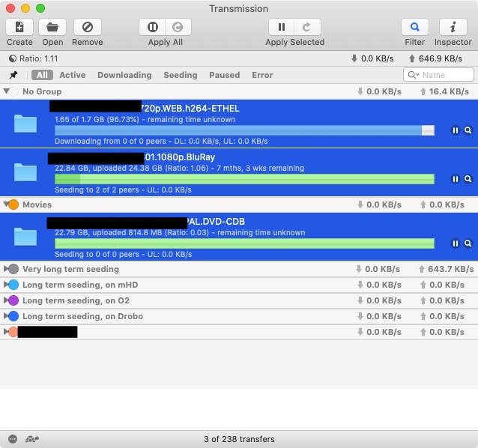Toggle turtle speed limit mode
The image size is (478, 448).
click(32, 439)
